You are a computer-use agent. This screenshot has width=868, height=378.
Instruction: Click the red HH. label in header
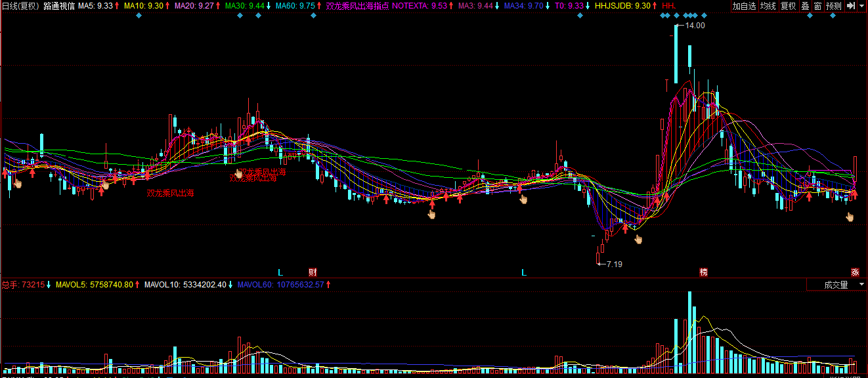[x=669, y=6]
